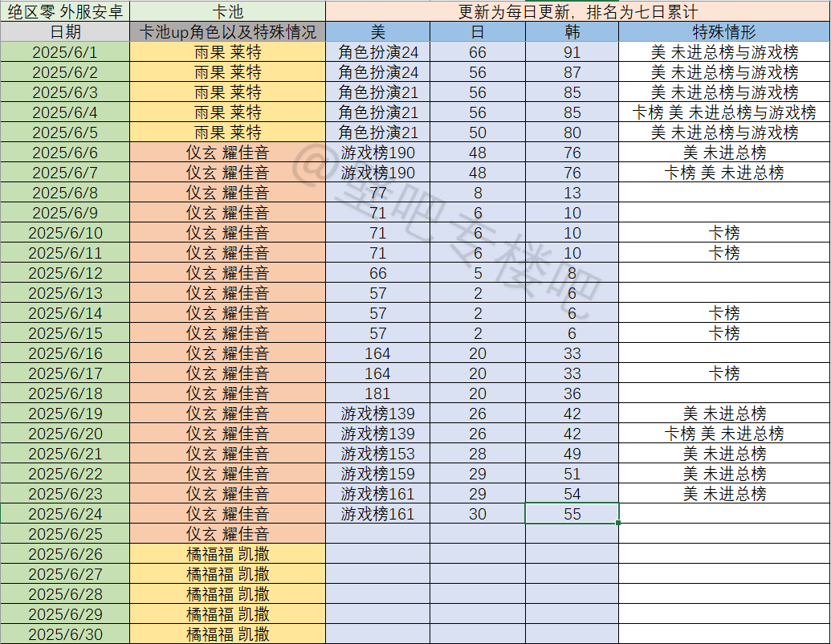Screen dimensions: 831x644
Task: Select the cell containing 77
Action: click(x=377, y=193)
